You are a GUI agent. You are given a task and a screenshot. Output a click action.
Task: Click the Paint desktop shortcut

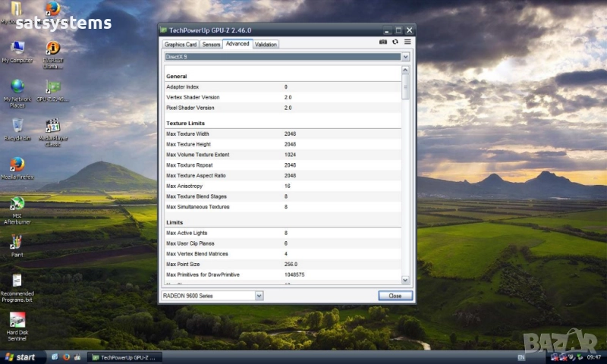[17, 242]
